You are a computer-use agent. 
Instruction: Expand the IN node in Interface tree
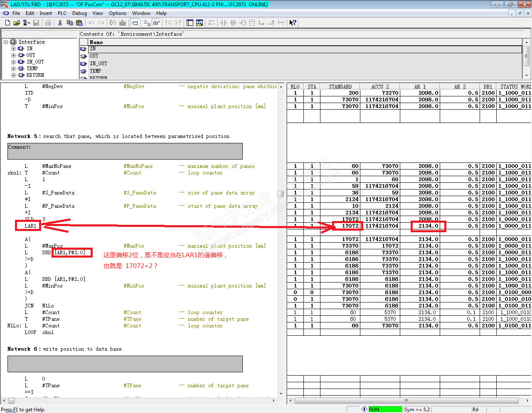tap(13, 49)
